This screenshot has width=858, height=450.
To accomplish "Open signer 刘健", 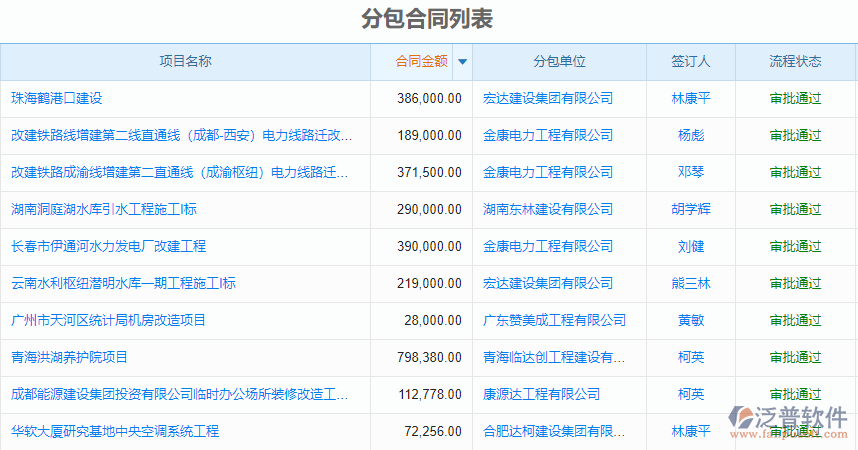I will [x=691, y=246].
